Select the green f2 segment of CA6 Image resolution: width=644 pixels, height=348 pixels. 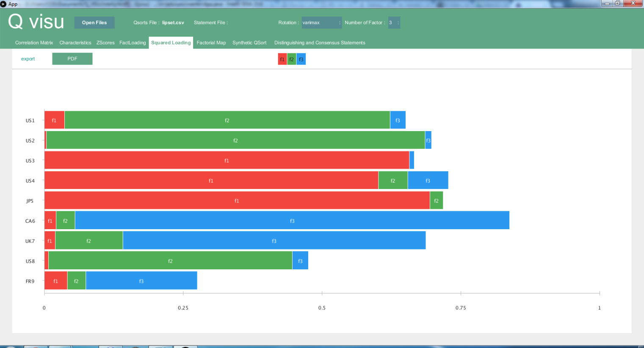(x=66, y=220)
